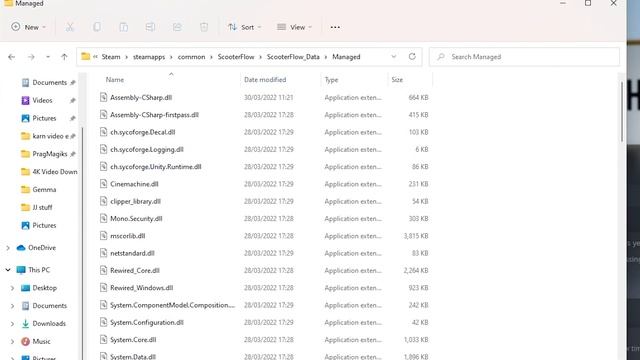Expand the Downloads tree node
640x360 pixels.
[12, 324]
